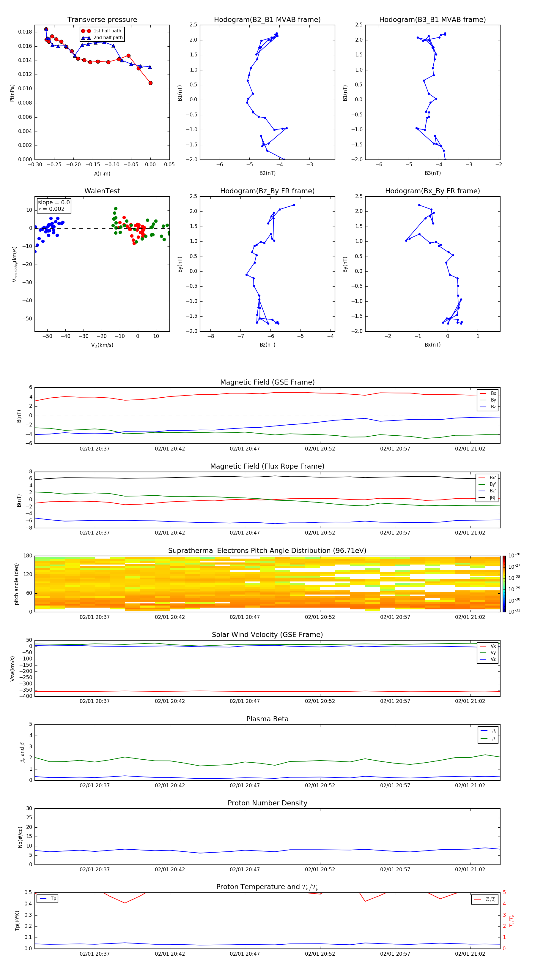Click the Vz legend entry in velocity panel
This screenshot has height=980, width=535.
488,659
